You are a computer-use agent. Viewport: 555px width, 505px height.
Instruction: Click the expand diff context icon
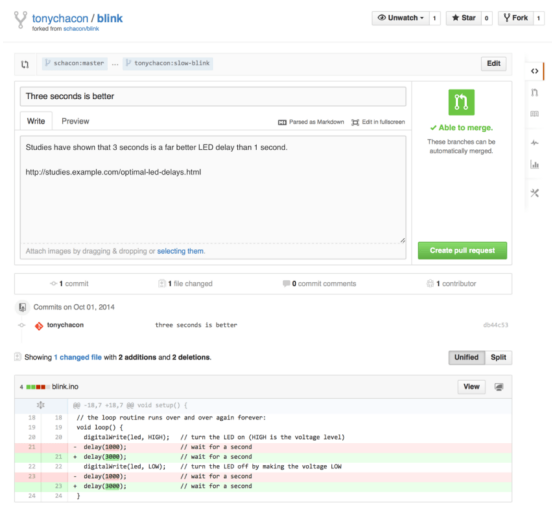point(41,405)
